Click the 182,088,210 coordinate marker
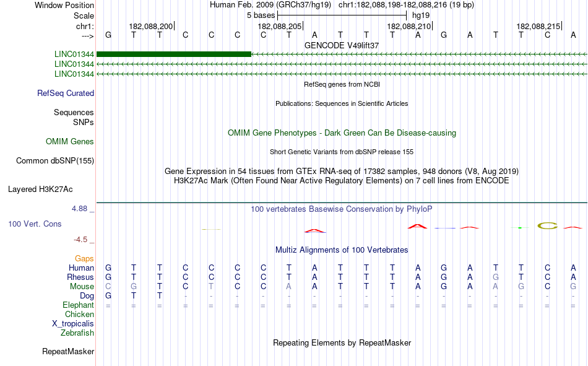588x366 pixels. tap(409, 26)
